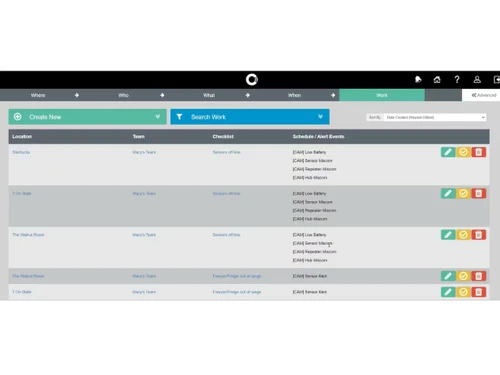Delete the 7 On State Freezer/Fridge row
The width and height of the screenshot is (500, 375).
coord(479,292)
